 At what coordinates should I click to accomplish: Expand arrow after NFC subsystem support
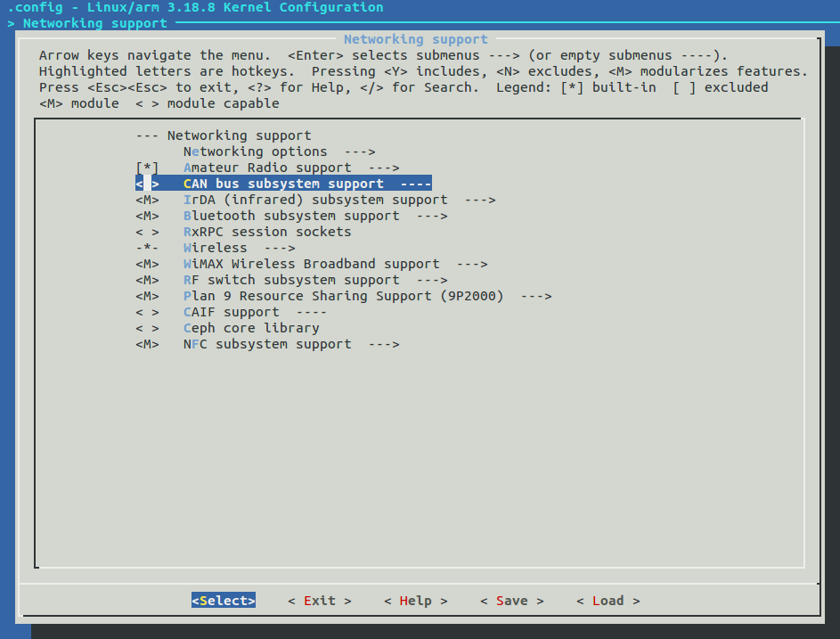383,344
